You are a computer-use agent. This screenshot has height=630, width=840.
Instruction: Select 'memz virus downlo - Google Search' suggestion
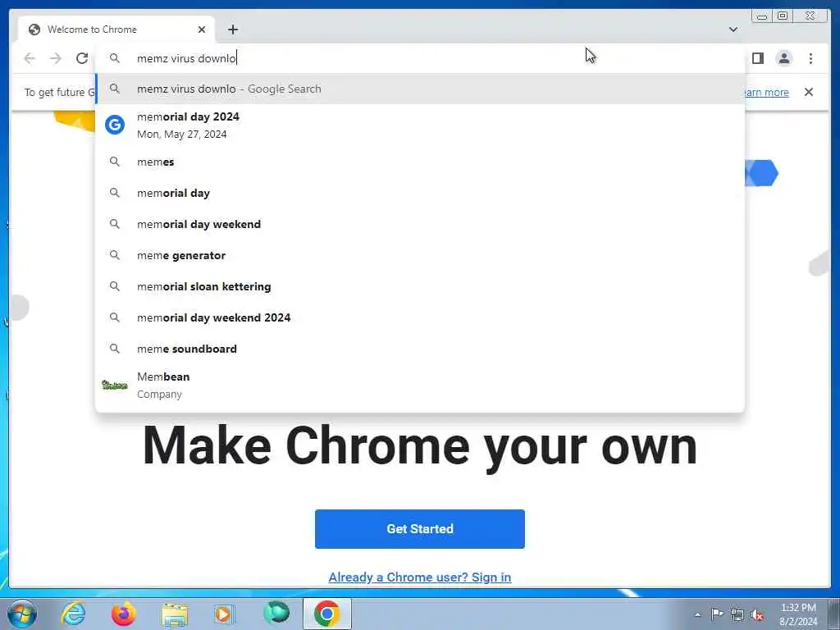[x=420, y=89]
